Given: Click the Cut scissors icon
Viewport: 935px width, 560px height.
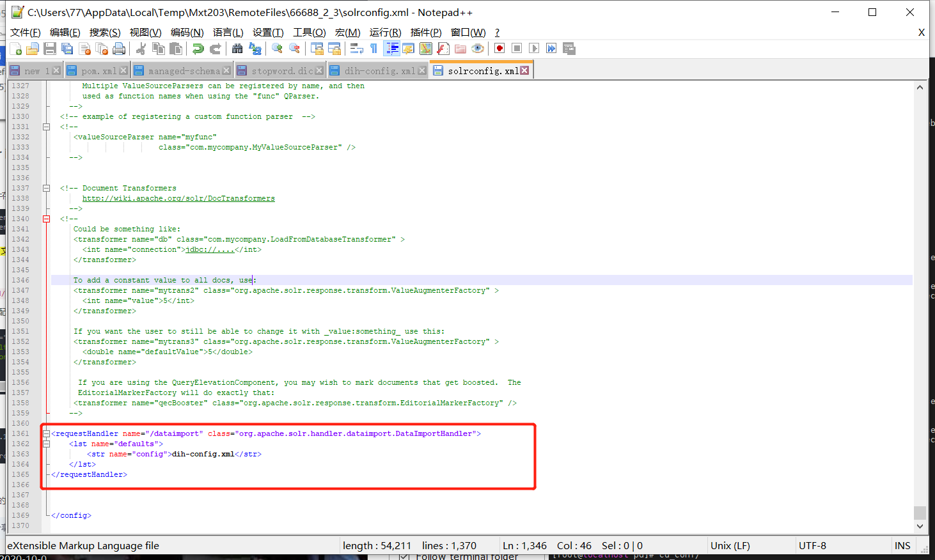Looking at the screenshot, I should [141, 49].
